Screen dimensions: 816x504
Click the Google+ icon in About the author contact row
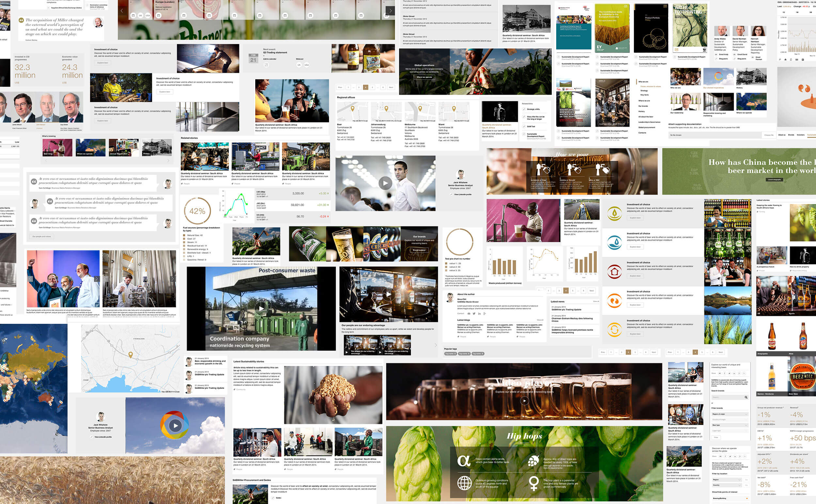pyautogui.click(x=485, y=314)
